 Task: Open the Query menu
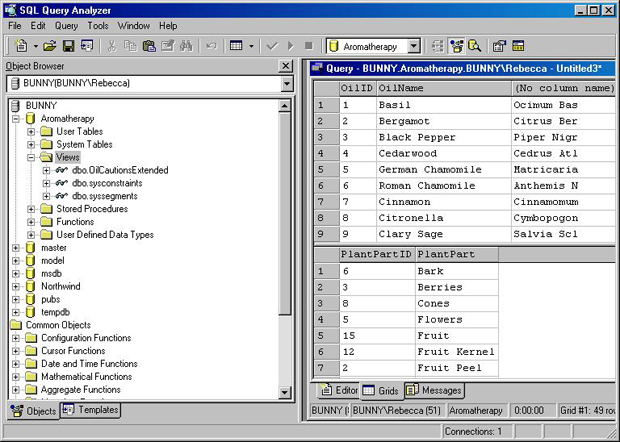pyautogui.click(x=66, y=26)
